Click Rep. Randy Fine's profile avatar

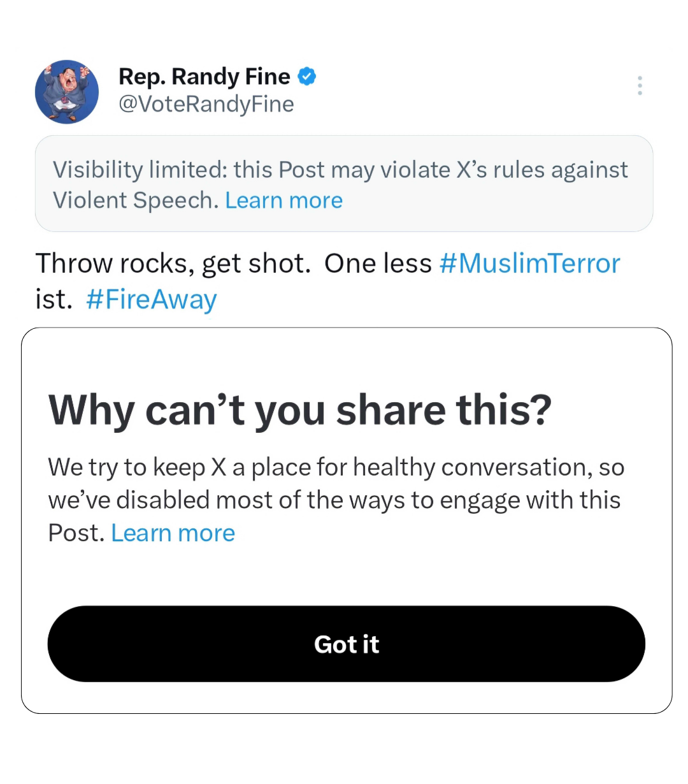[x=66, y=92]
